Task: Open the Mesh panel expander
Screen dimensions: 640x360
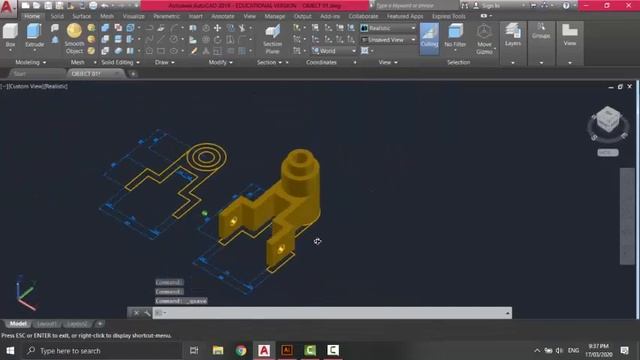Action: coord(95,62)
